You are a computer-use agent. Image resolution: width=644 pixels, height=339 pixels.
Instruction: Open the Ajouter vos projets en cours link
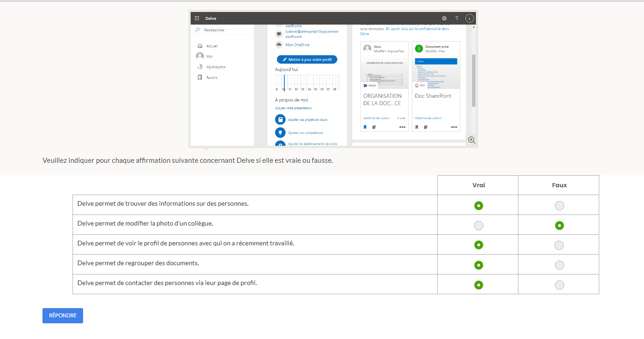tap(307, 119)
